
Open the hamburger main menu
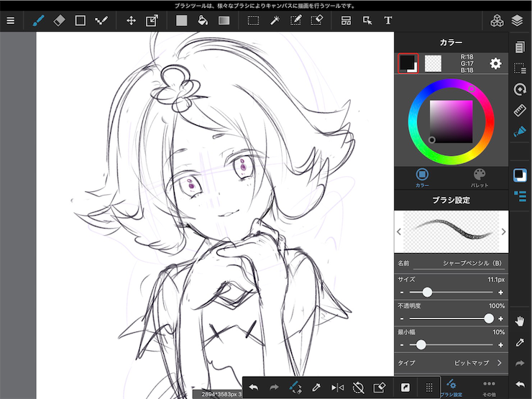11,21
